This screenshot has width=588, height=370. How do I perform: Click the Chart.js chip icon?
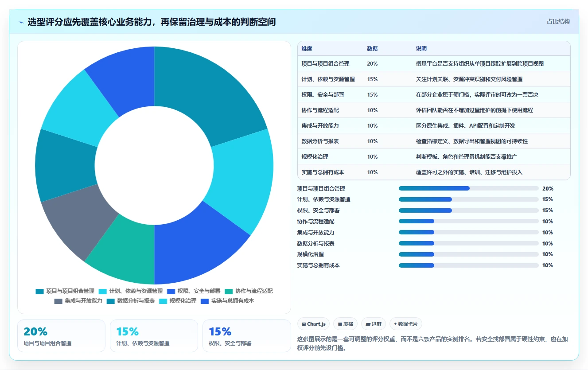[304, 324]
